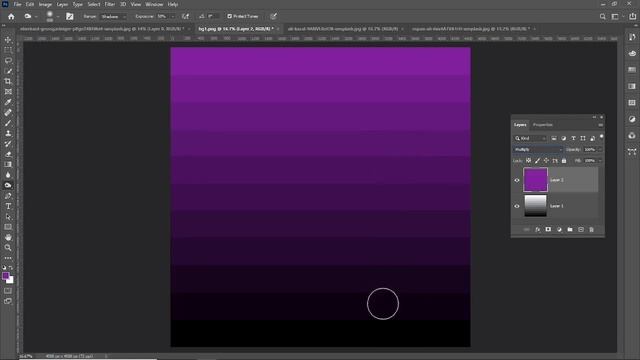Open the Layers panel menu
Viewport: 640px width, 360px height.
(600, 125)
